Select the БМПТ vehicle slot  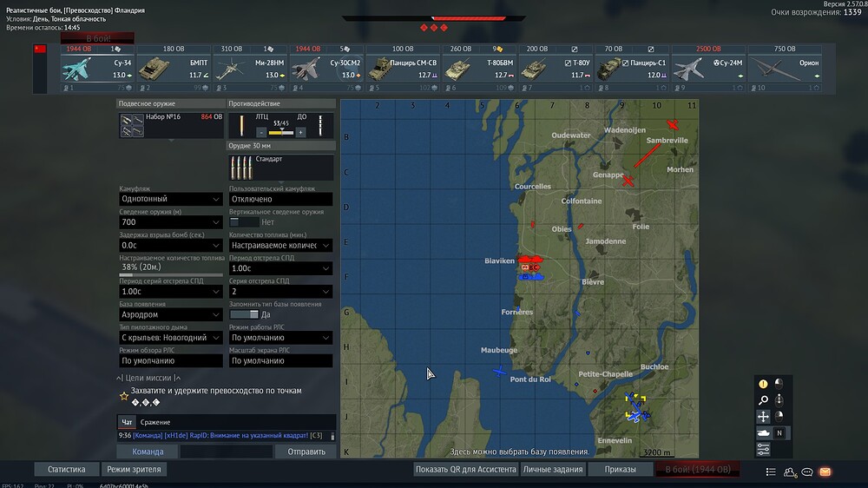tap(174, 68)
